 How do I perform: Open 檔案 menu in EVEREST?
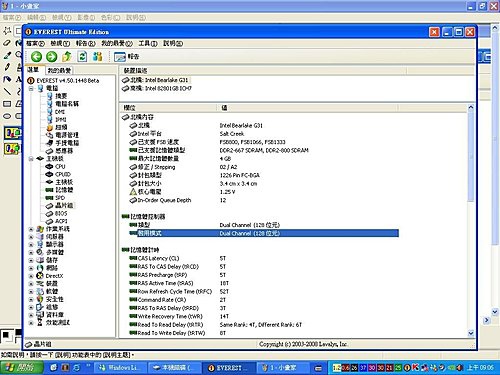click(x=35, y=43)
